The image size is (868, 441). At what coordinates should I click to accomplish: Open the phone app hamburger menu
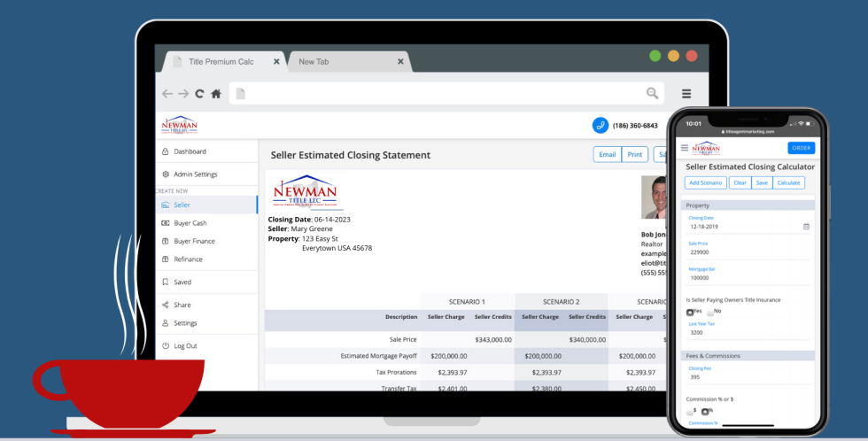tap(685, 148)
